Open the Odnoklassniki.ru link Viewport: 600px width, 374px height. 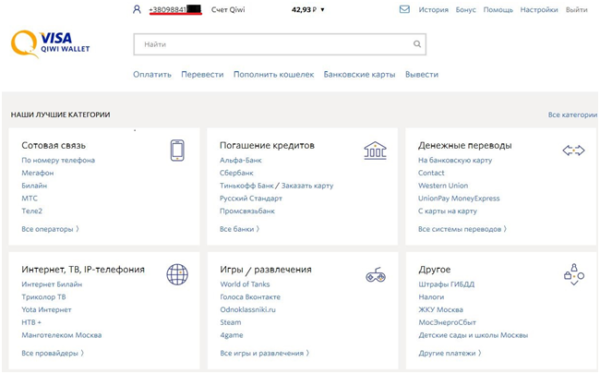[248, 309]
